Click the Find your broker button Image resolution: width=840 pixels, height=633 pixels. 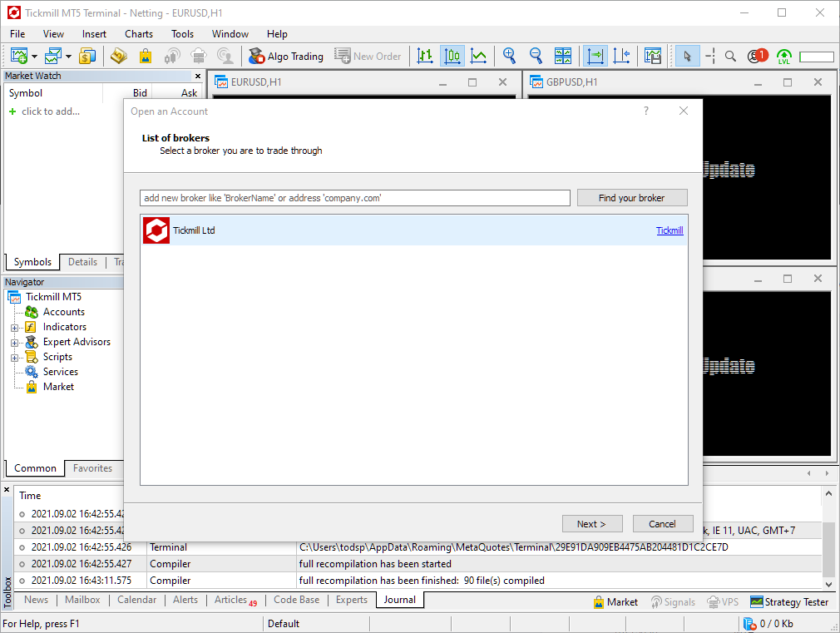tap(632, 198)
